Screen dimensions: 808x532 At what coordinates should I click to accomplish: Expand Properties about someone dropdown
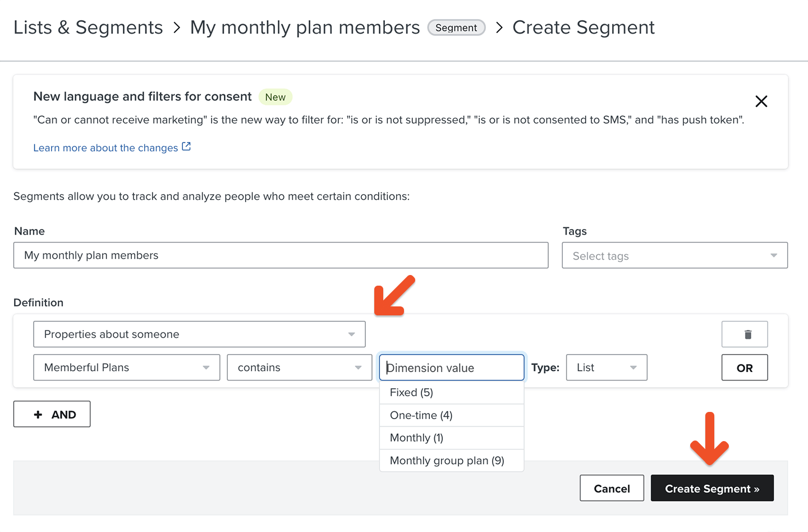pyautogui.click(x=199, y=334)
